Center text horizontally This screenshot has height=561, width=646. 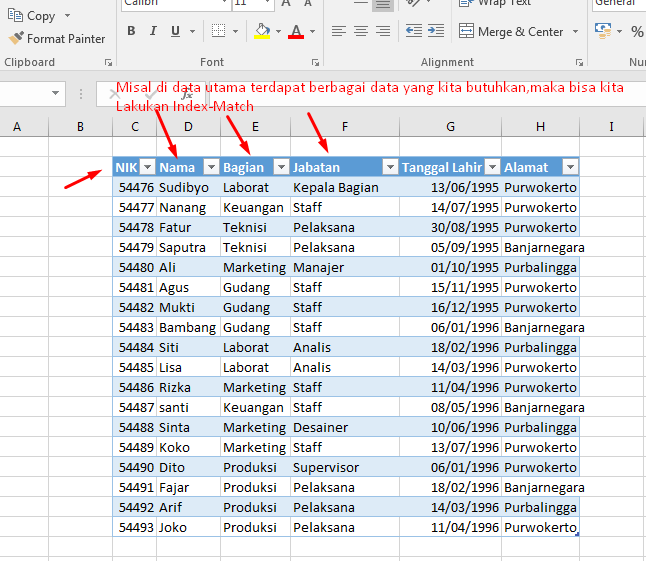tap(361, 31)
